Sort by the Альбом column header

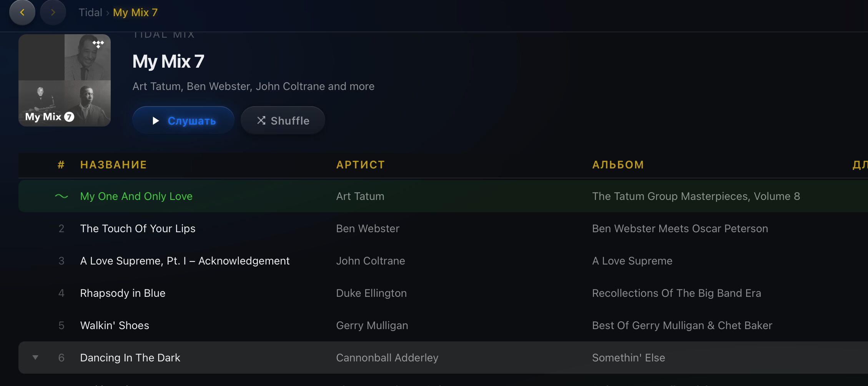pos(618,165)
